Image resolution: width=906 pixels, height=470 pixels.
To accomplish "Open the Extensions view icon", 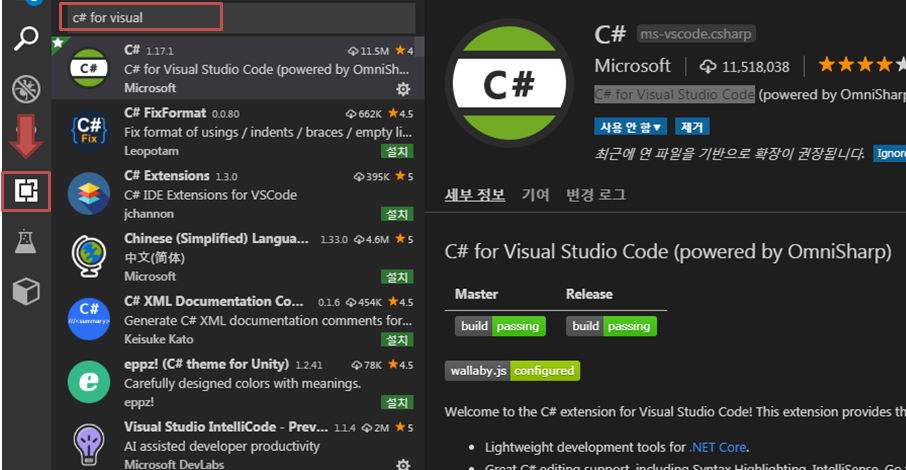I will tap(26, 191).
